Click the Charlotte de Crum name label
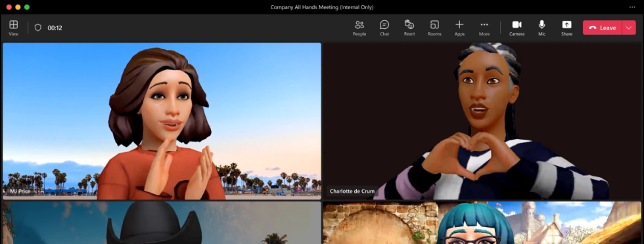Image resolution: width=644 pixels, height=244 pixels. pos(352,192)
